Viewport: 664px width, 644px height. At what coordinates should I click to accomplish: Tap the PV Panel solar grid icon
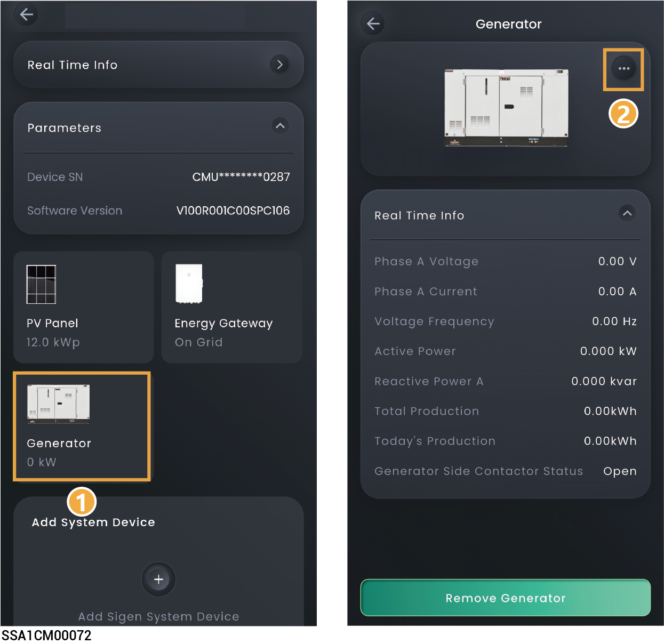coord(41,284)
